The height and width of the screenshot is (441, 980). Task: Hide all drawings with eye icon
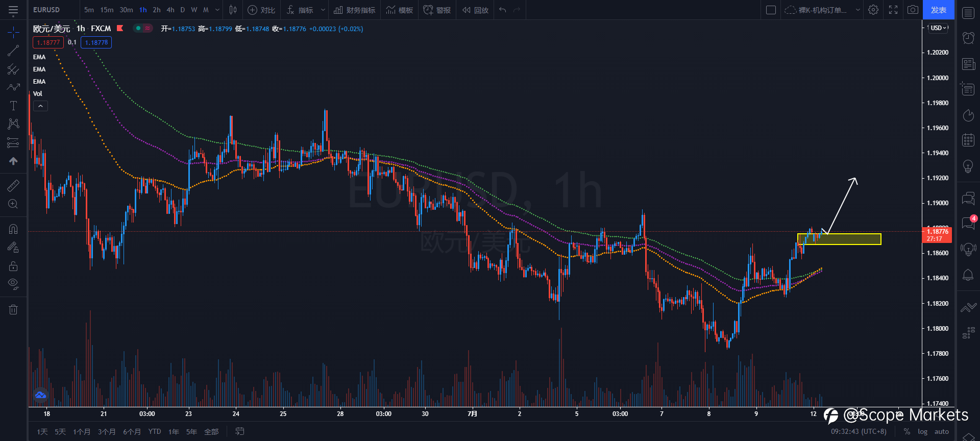point(13,284)
